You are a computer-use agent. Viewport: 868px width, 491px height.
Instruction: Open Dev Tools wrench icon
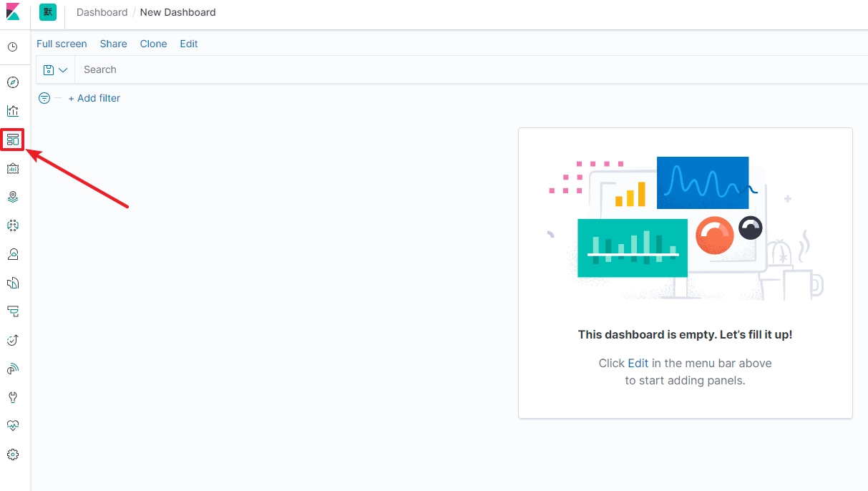[x=13, y=397]
